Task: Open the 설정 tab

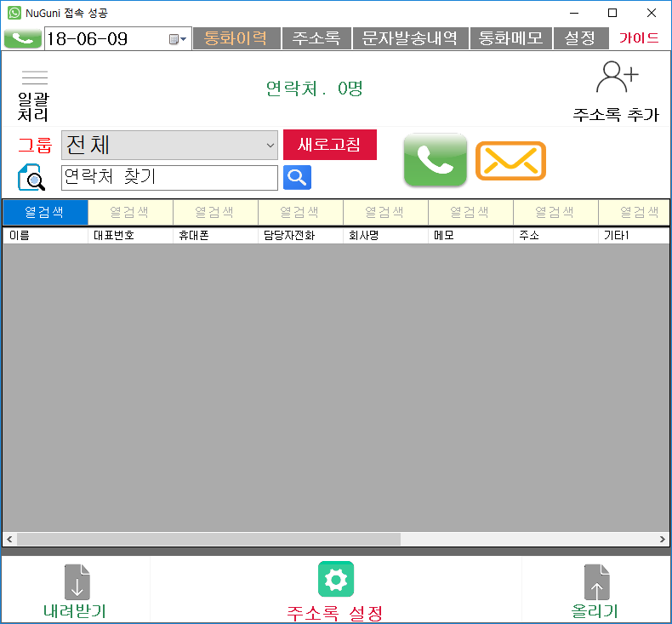Action: tap(581, 38)
